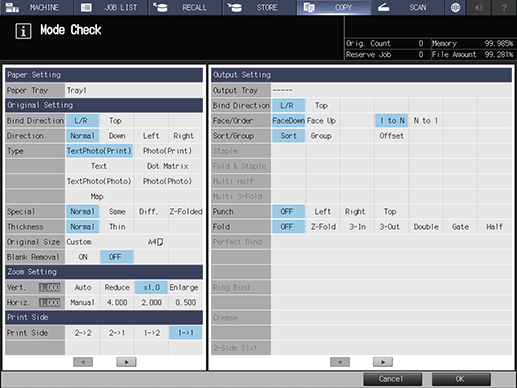Select x1.0 zoom

(151, 287)
